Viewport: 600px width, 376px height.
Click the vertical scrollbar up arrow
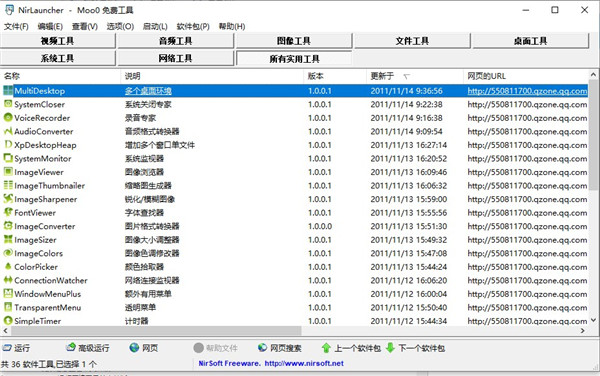[593, 75]
